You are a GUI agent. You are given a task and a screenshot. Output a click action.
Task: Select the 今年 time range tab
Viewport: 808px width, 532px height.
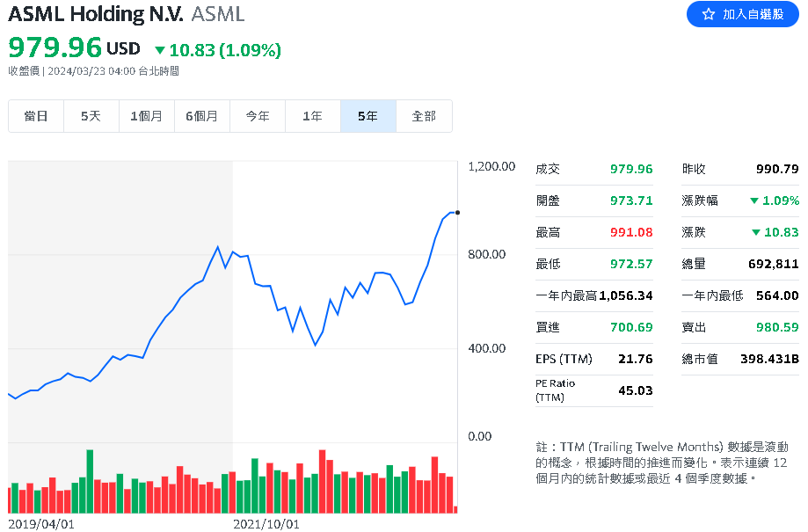click(258, 116)
